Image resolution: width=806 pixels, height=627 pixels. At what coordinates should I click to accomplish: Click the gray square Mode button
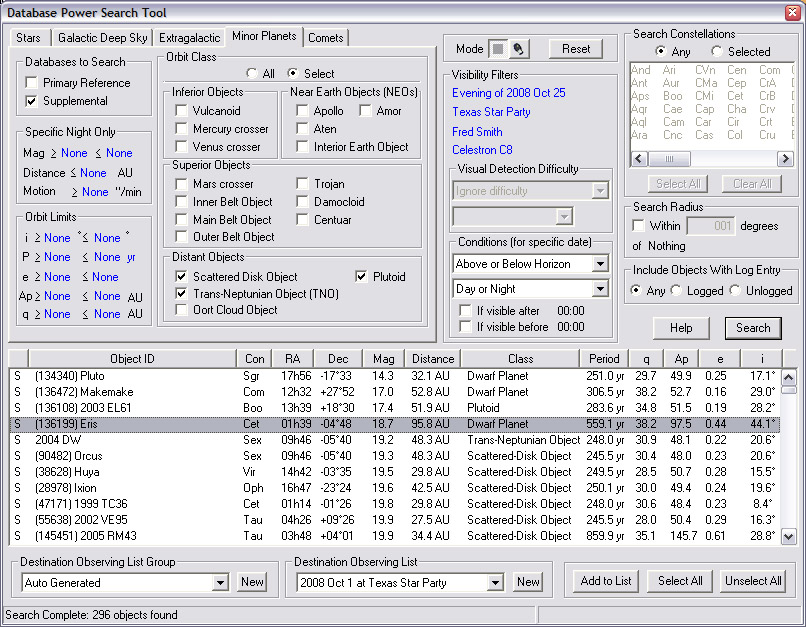click(x=498, y=49)
